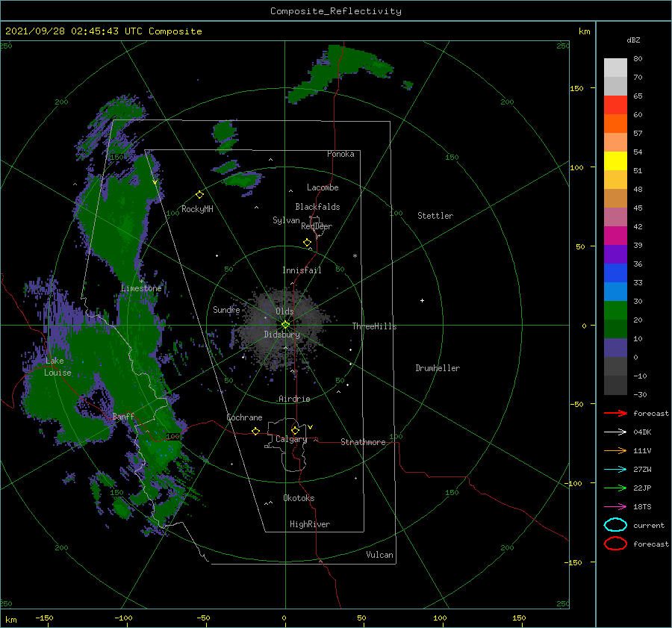Click the cyan current ellipse legend symbol
Viewport: 672px width, 628px height.
click(x=615, y=525)
